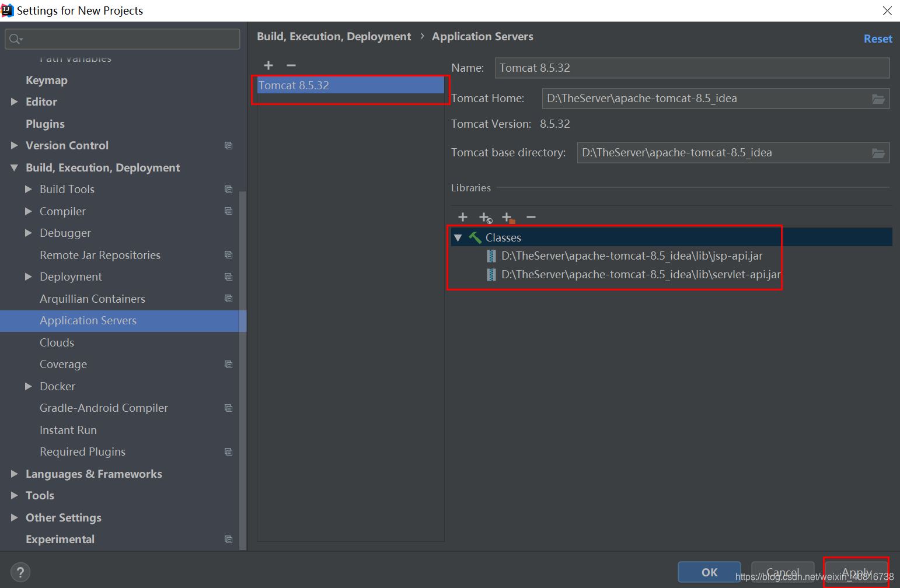The image size is (900, 588).
Task: Click project-level icon next to Compiler
Action: point(229,211)
